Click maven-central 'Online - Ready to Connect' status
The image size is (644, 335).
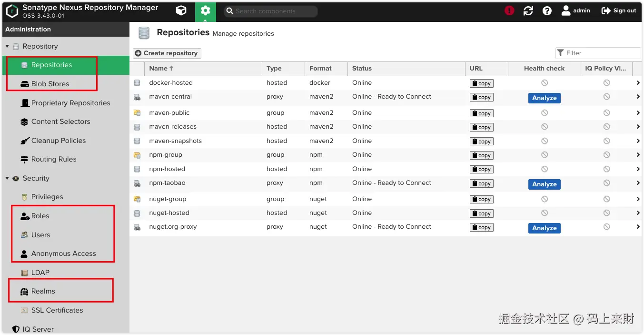pyautogui.click(x=392, y=96)
